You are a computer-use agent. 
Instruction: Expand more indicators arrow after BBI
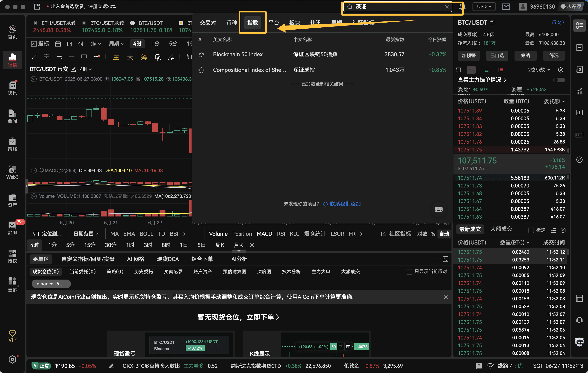pyautogui.click(x=184, y=234)
